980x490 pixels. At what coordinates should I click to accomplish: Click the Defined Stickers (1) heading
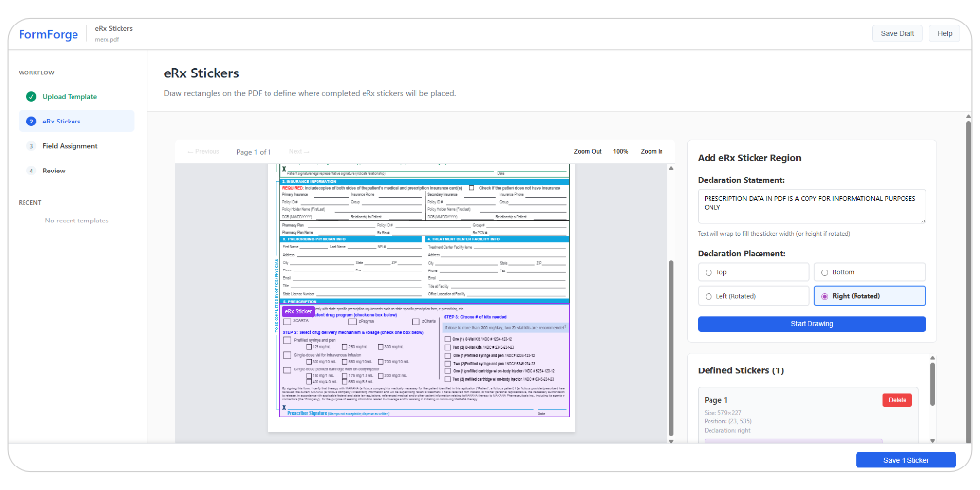click(740, 370)
